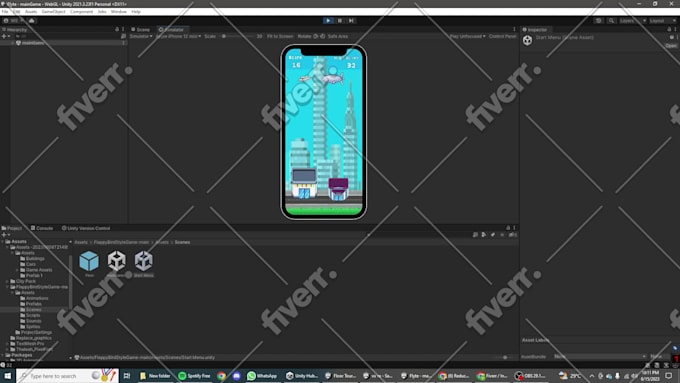Screen dimensions: 680x383
Task: Open the Play Unfocused dropdown
Action: tap(468, 36)
